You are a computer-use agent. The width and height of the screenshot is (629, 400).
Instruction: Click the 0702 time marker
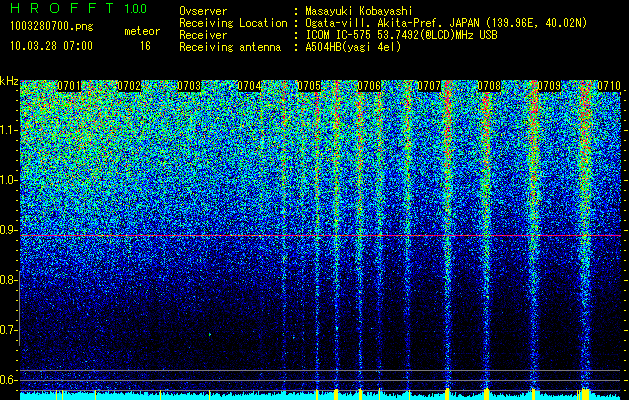pos(129,86)
